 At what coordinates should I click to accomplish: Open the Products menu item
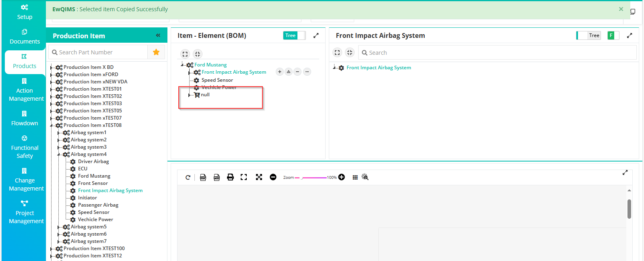(x=25, y=62)
